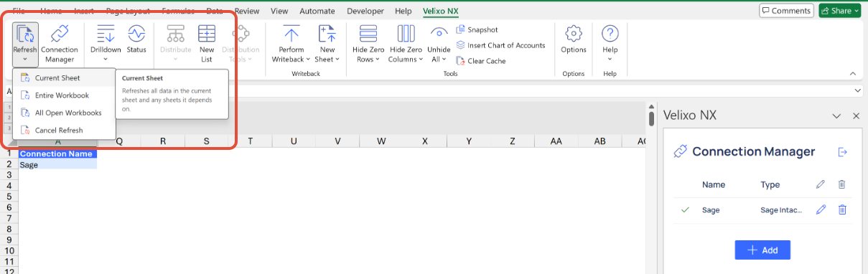Viewport: 868px width, 274px height.
Task: Delete the Sage connection trash icon
Action: [842, 209]
